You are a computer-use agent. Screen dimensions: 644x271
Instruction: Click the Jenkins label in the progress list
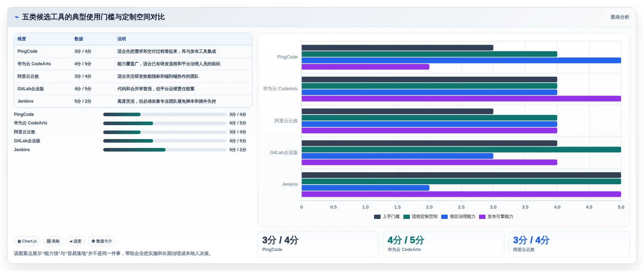point(22,150)
